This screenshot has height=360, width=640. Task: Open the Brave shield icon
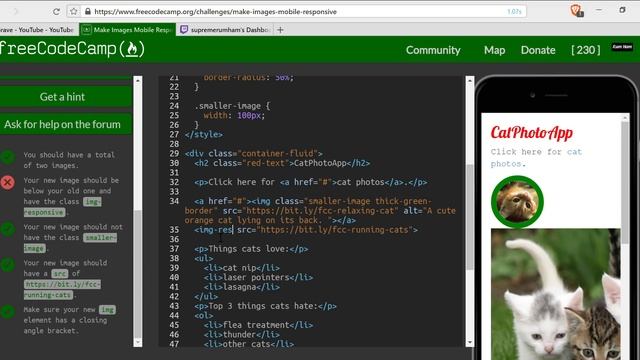[x=576, y=11]
